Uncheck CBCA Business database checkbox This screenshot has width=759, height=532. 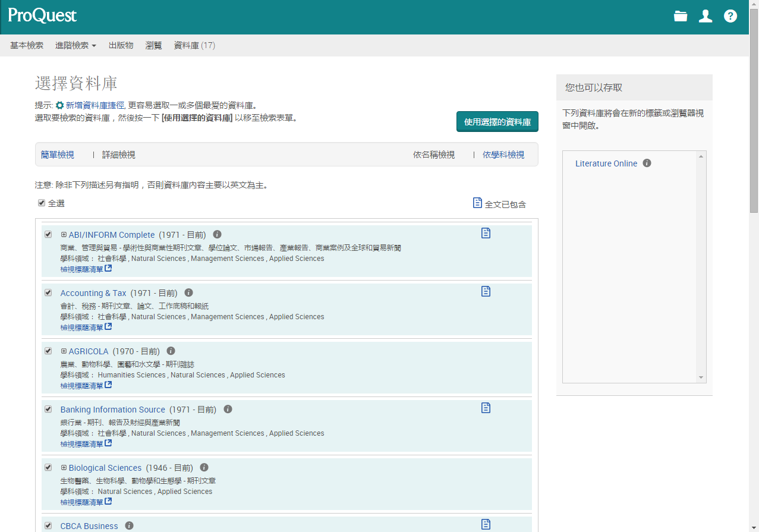[x=48, y=525]
